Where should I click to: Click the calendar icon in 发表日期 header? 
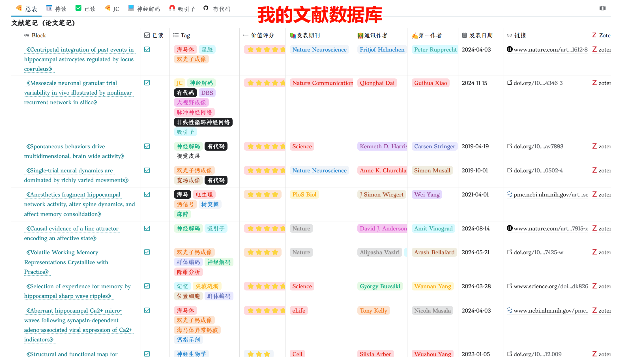464,35
